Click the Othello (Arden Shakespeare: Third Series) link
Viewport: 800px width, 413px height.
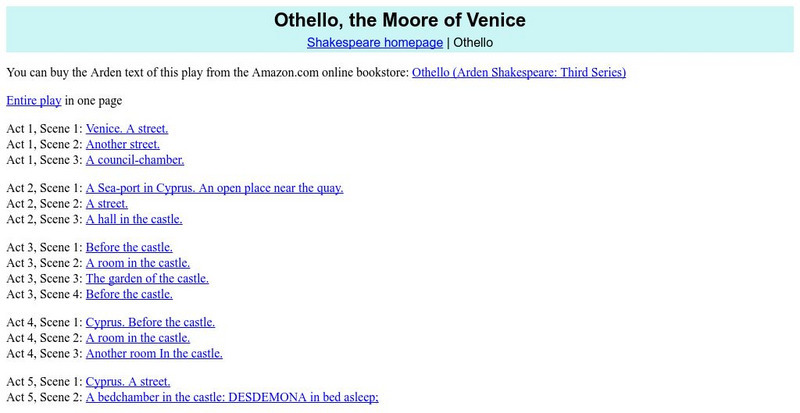(x=519, y=72)
